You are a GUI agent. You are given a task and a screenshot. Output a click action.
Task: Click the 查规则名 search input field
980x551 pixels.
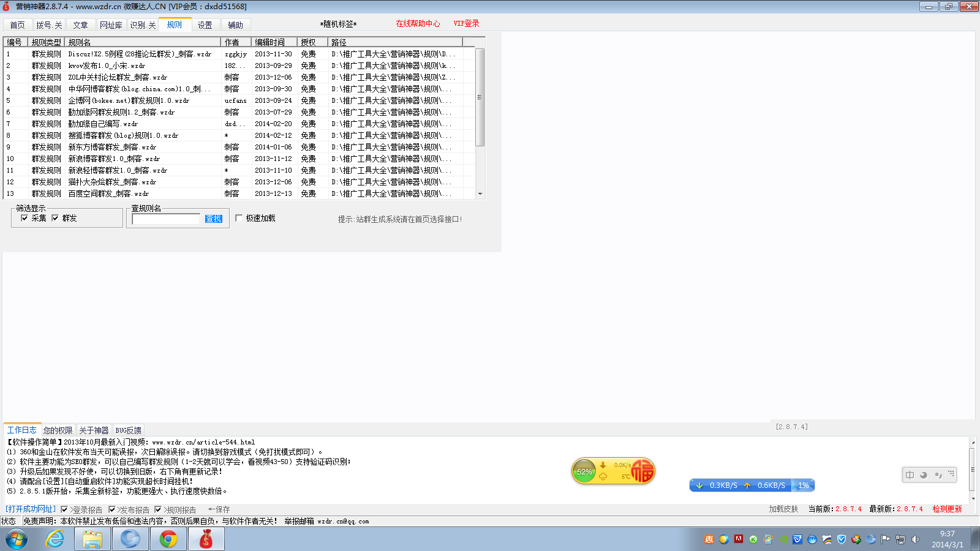166,219
